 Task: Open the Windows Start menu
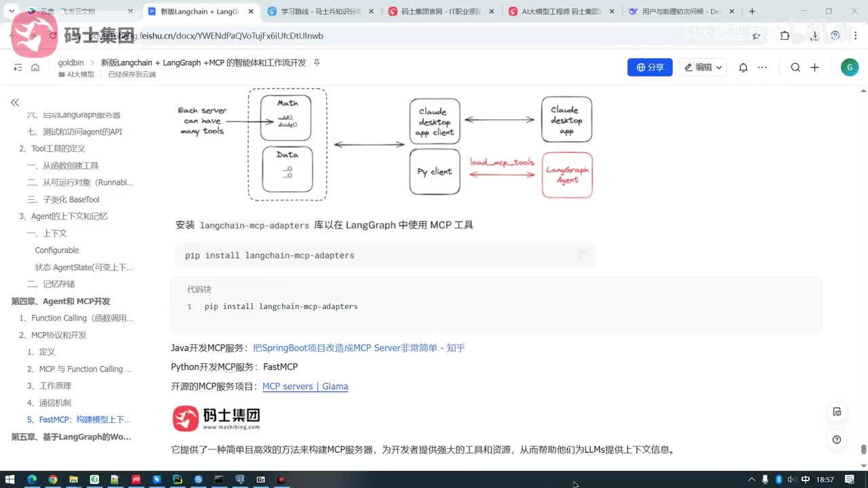tap(11, 479)
